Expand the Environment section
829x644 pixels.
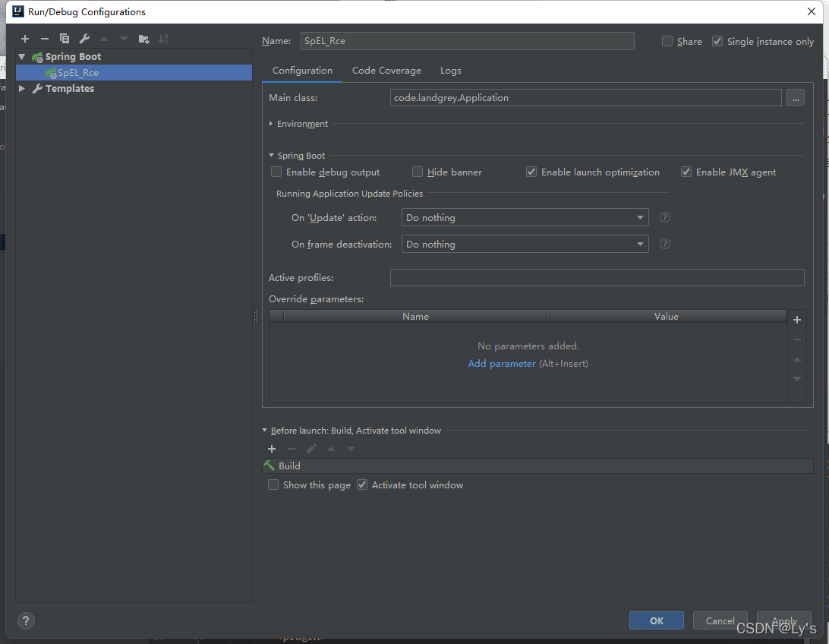(271, 124)
